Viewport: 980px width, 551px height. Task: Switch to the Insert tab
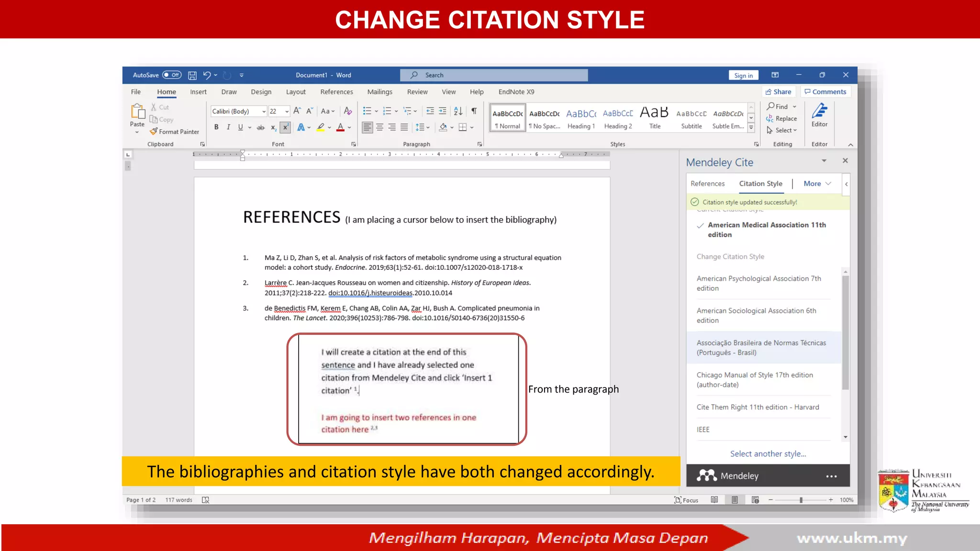198,92
